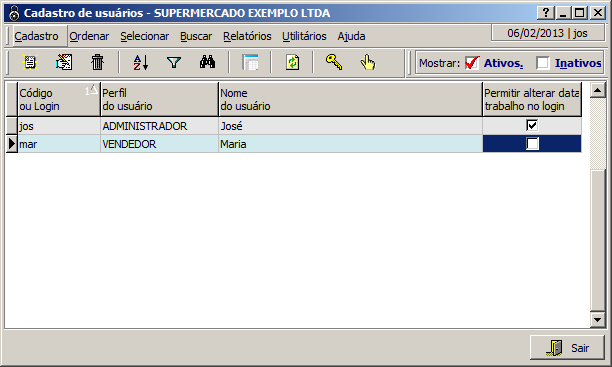This screenshot has height=367, width=612.
Task: Open the Utilitários menu
Action: click(x=304, y=36)
